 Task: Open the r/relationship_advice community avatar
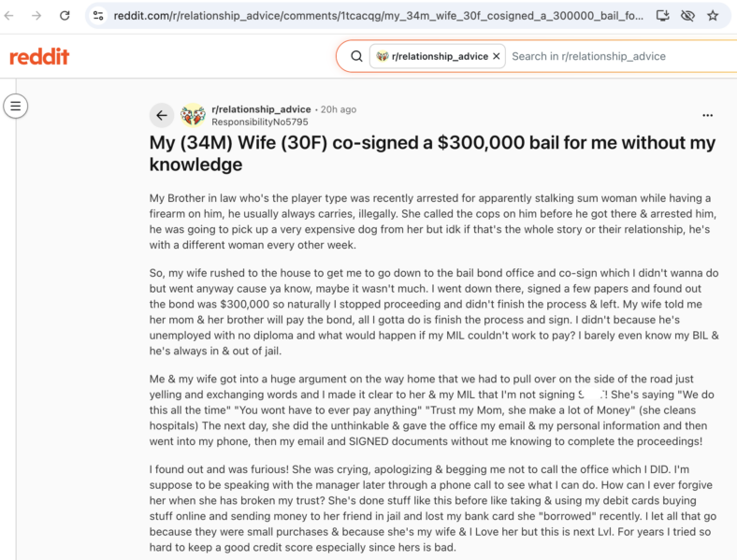pyautogui.click(x=193, y=115)
